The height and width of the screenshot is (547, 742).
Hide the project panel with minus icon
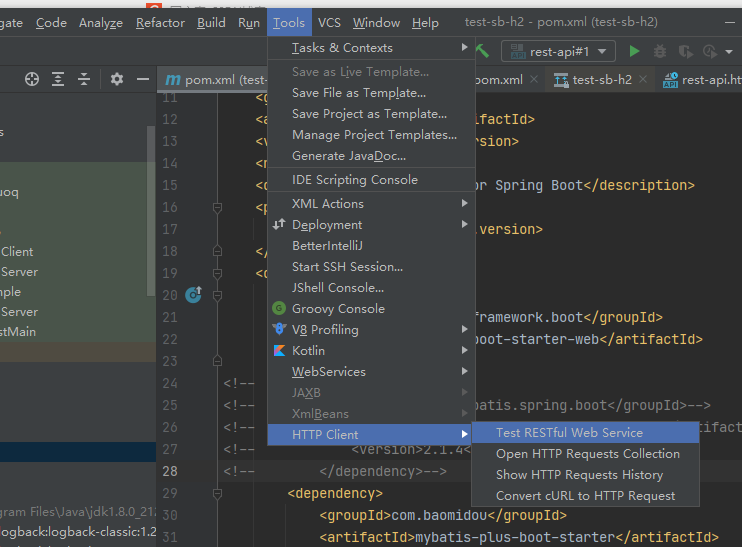coord(142,79)
